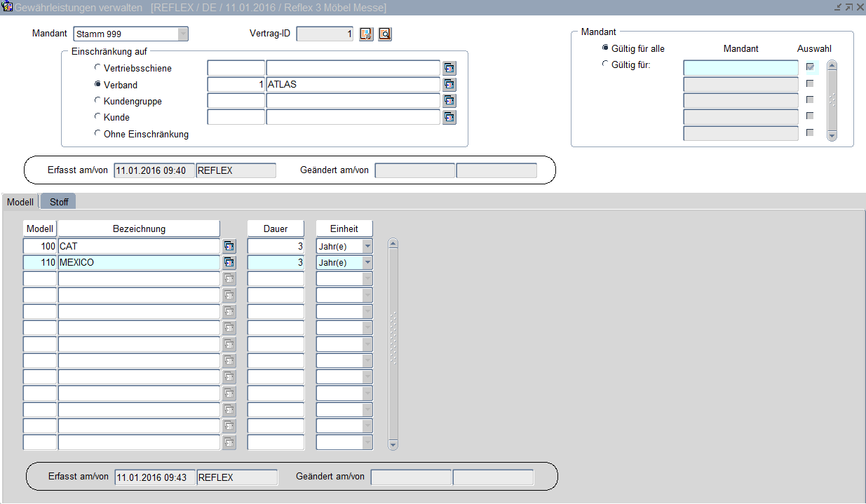The image size is (866, 504).
Task: Open lookup list for Kunde row
Action: (449, 117)
